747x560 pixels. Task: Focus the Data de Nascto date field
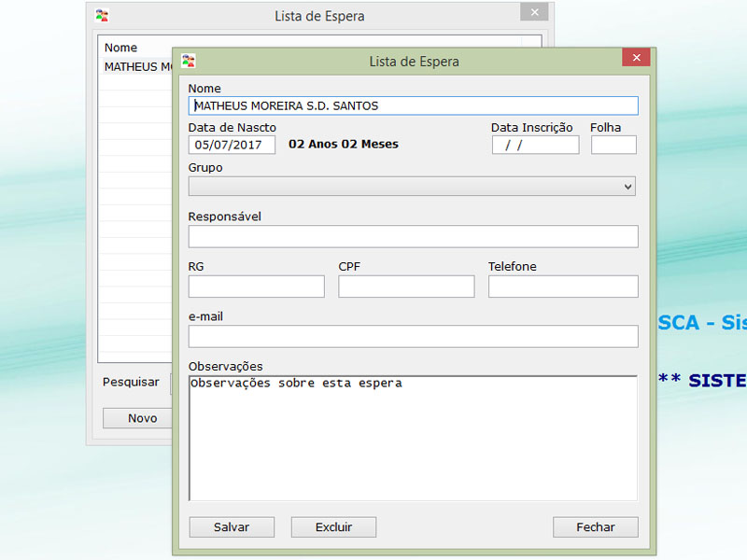point(232,145)
